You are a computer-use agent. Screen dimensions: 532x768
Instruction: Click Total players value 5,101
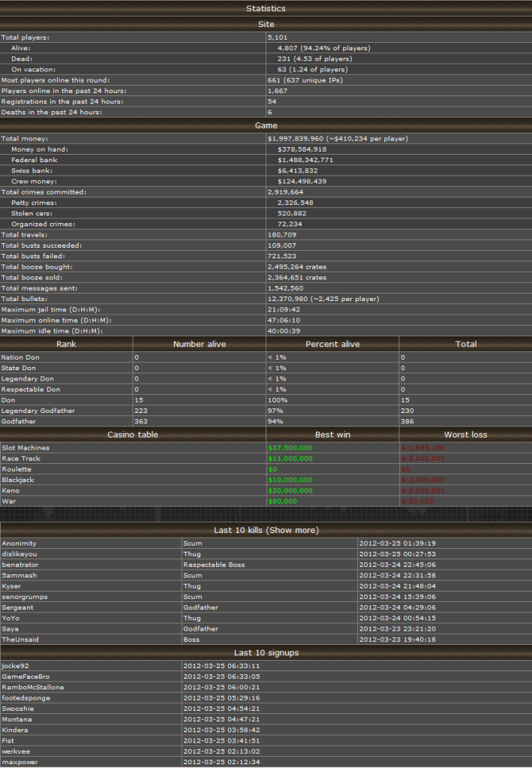tap(278, 38)
